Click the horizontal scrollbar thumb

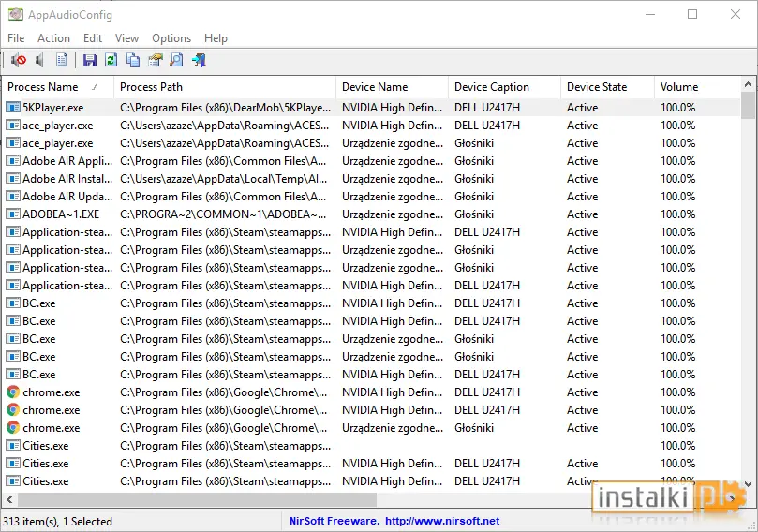pos(197,499)
